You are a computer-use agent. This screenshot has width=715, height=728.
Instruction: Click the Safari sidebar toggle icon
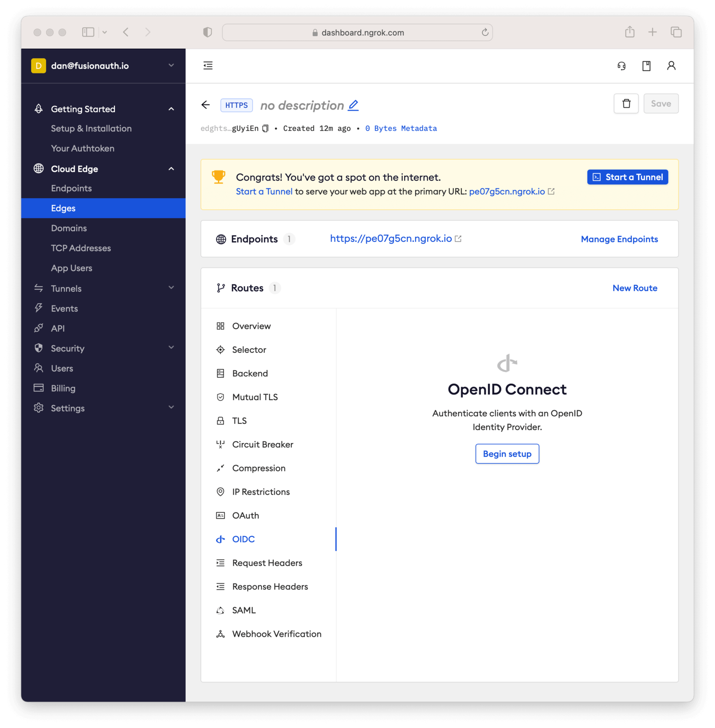[88, 32]
